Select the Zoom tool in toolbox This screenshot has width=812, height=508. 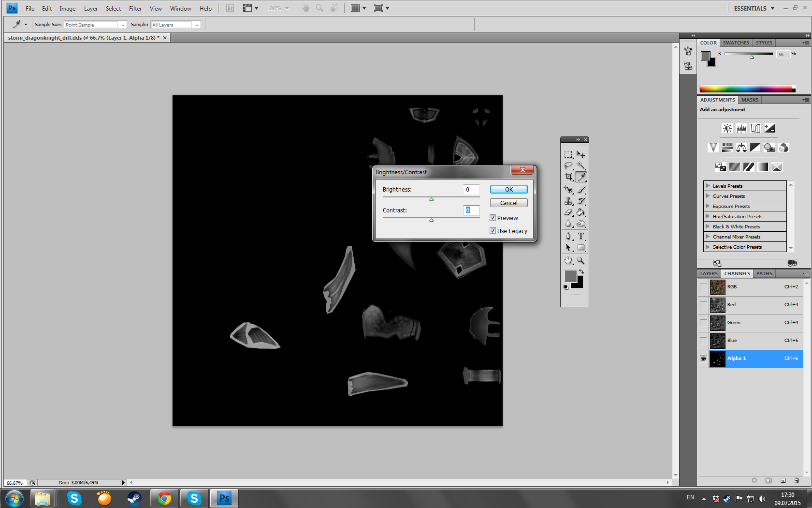pyautogui.click(x=581, y=261)
